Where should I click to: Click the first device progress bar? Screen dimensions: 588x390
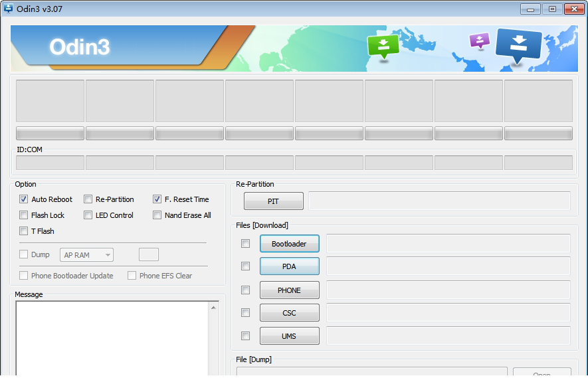(50, 134)
